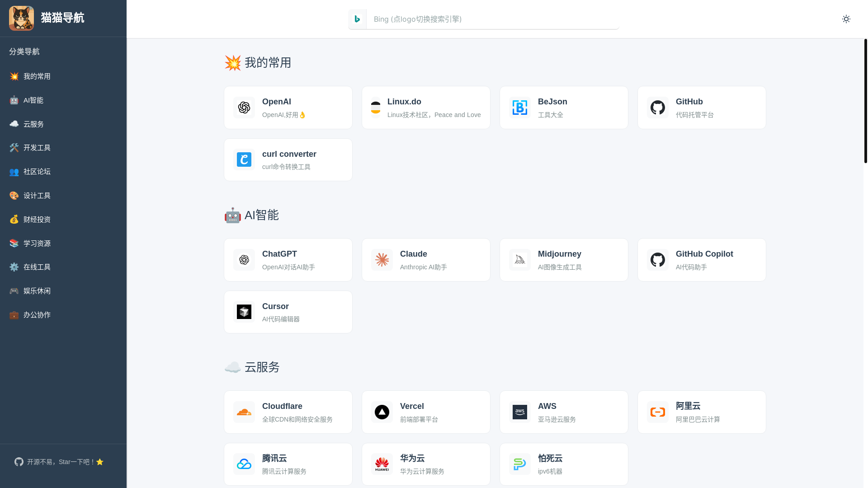Screen dimensions: 868x488
Task: Click the Bing search input field
Action: [492, 19]
